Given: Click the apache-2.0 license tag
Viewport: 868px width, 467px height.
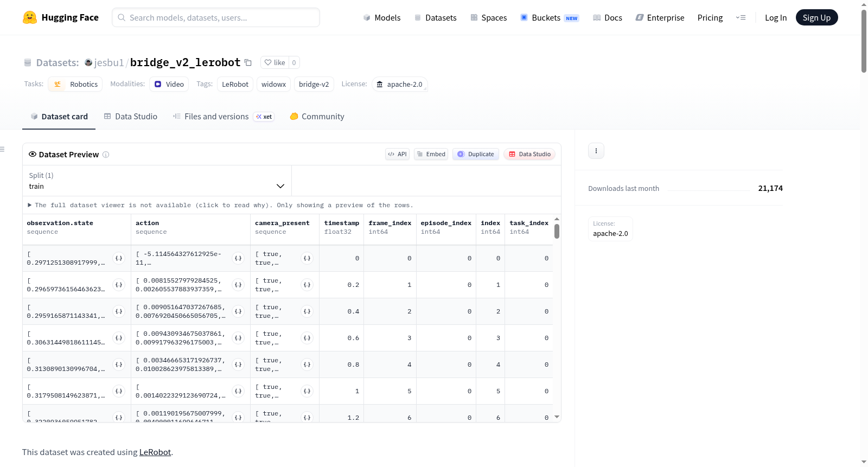Looking at the screenshot, I should pos(400,84).
